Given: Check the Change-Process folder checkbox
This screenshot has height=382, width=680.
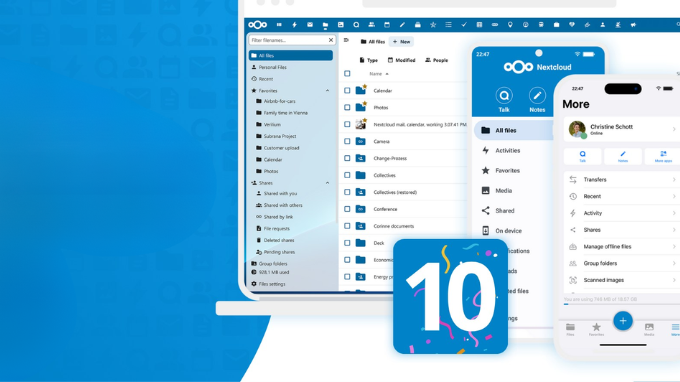Looking at the screenshot, I should [347, 158].
